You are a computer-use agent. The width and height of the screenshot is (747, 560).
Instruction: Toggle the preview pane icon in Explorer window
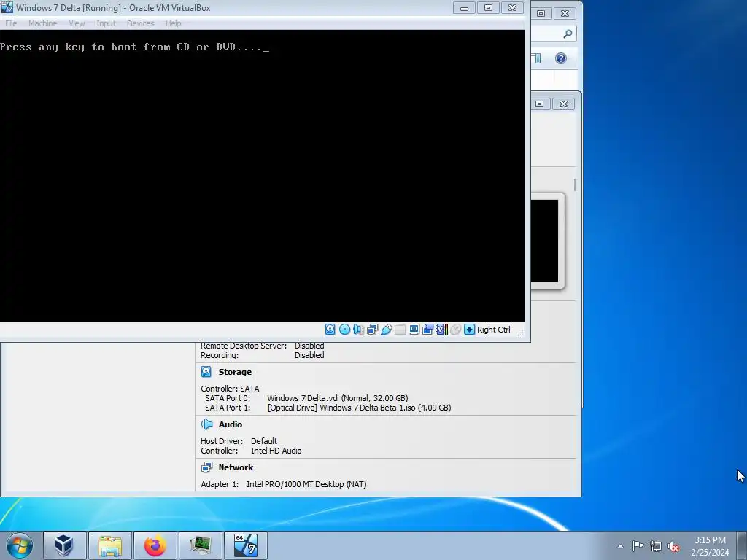536,58
